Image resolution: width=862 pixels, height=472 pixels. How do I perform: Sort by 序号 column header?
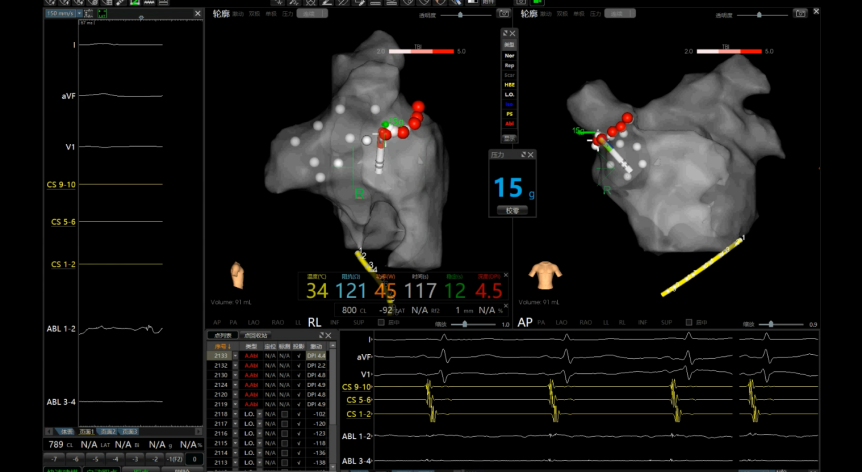(223, 346)
